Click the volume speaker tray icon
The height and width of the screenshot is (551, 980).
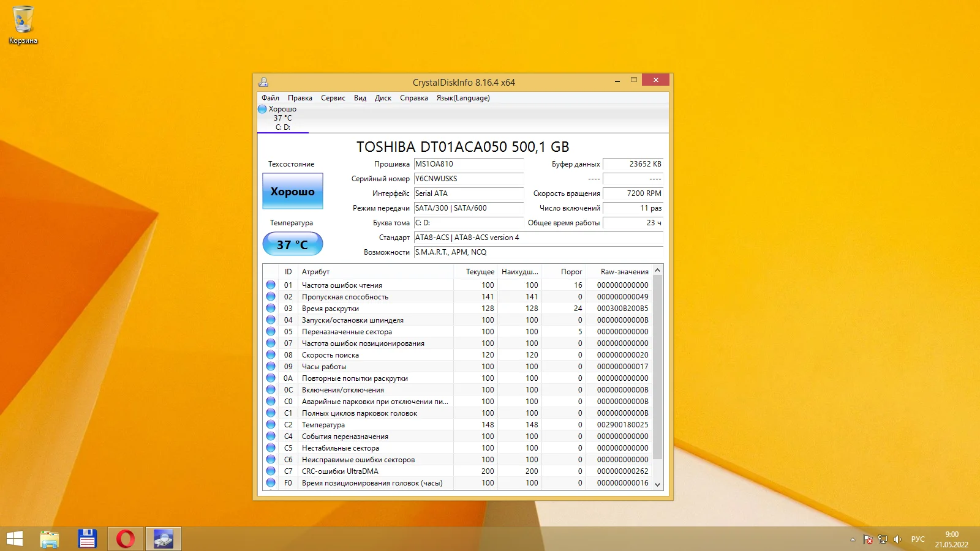(x=897, y=539)
